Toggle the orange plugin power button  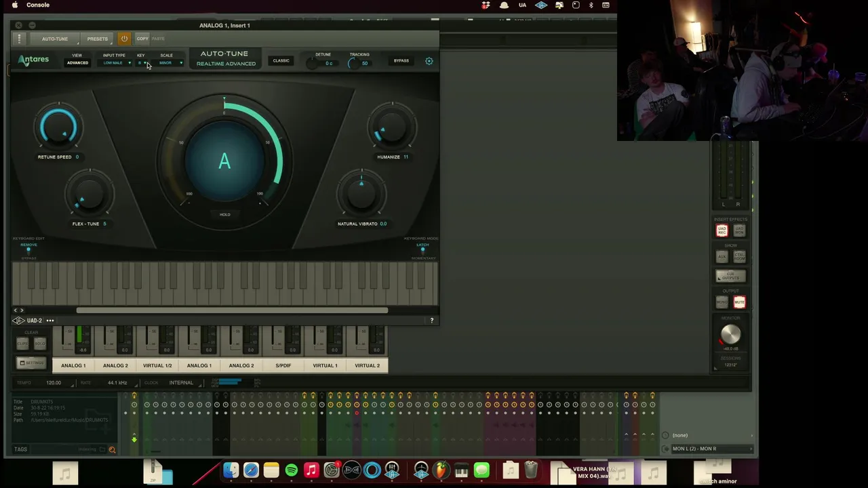click(x=124, y=39)
